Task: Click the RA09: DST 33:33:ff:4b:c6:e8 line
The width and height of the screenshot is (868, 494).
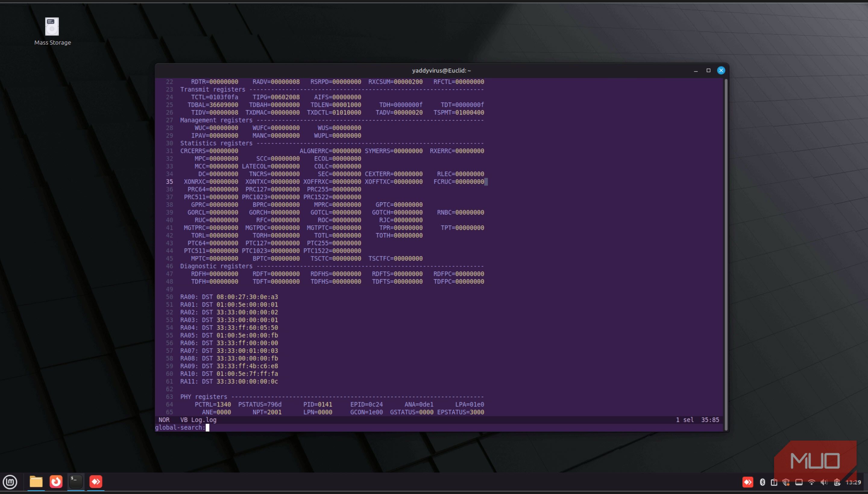Action: point(229,366)
